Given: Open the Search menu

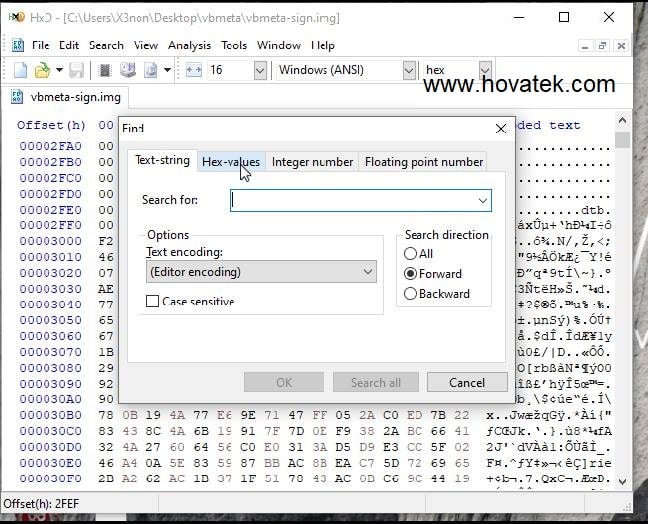Looking at the screenshot, I should point(106,45).
